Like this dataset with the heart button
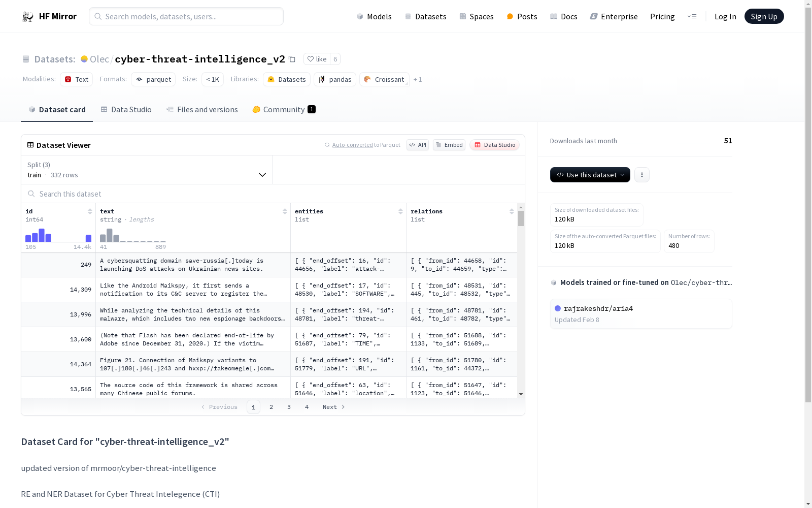 pyautogui.click(x=317, y=59)
